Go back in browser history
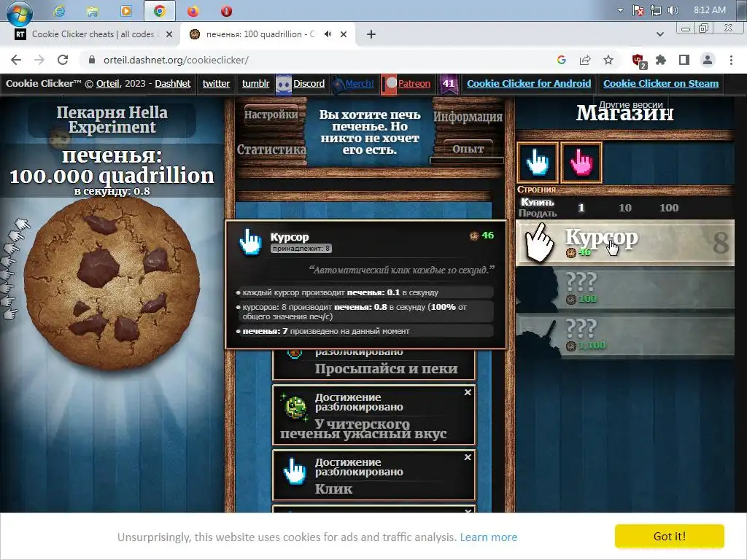747x560 pixels. 16,60
